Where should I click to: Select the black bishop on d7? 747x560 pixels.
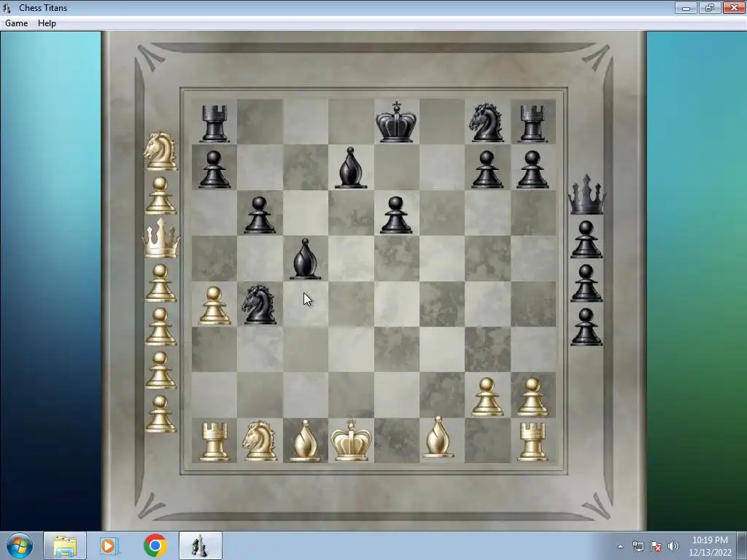(x=351, y=168)
